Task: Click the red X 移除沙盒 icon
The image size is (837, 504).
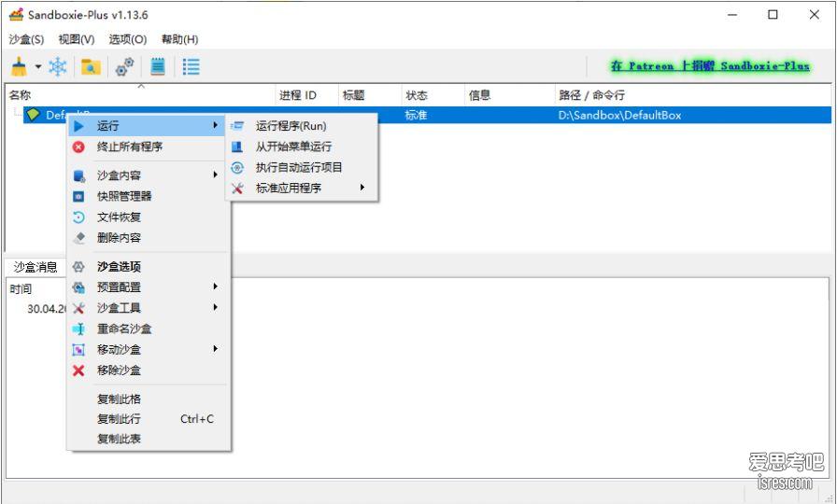Action: pyautogui.click(x=78, y=371)
